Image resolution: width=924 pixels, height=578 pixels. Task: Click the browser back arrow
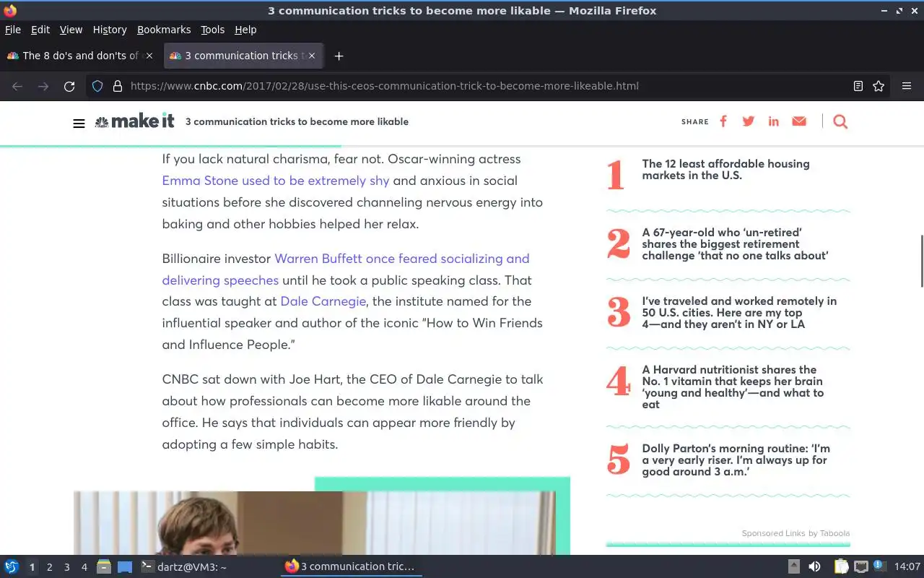[17, 86]
